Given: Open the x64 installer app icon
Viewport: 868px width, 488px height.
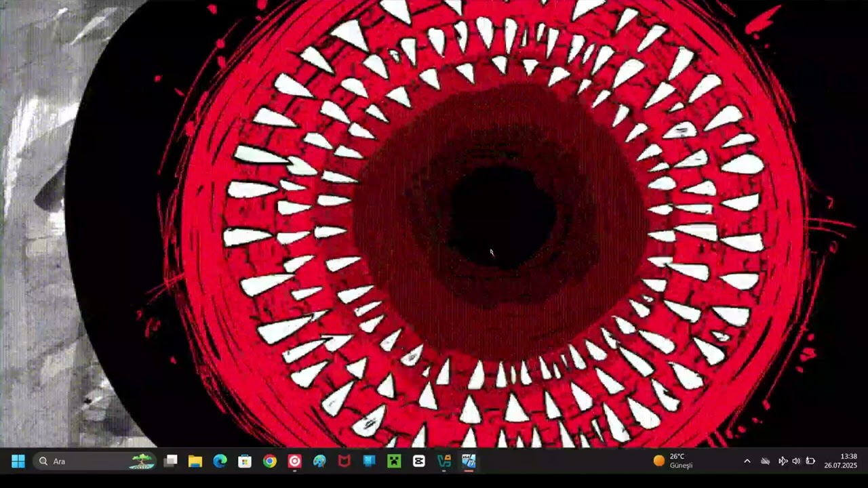Looking at the screenshot, I should [469, 462].
